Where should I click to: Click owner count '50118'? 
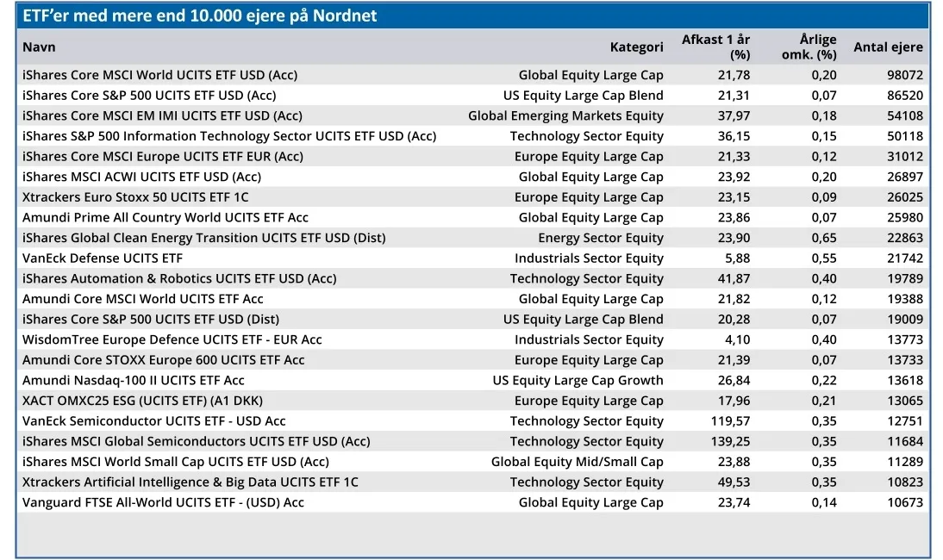tap(905, 136)
